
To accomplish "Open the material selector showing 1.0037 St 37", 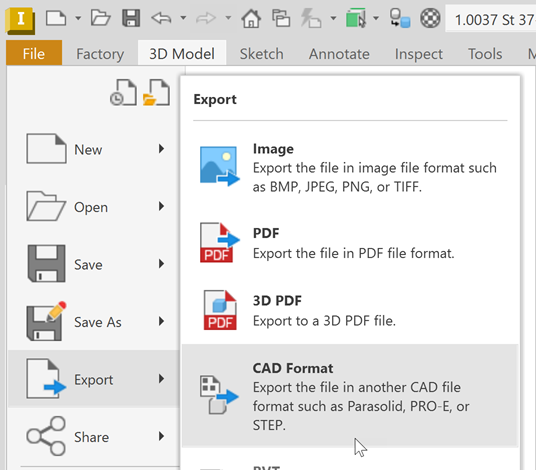I will pyautogui.click(x=491, y=19).
